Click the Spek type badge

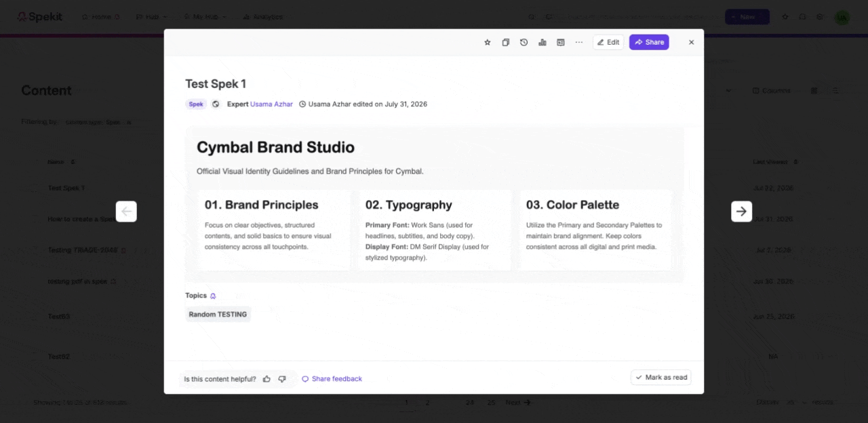196,104
